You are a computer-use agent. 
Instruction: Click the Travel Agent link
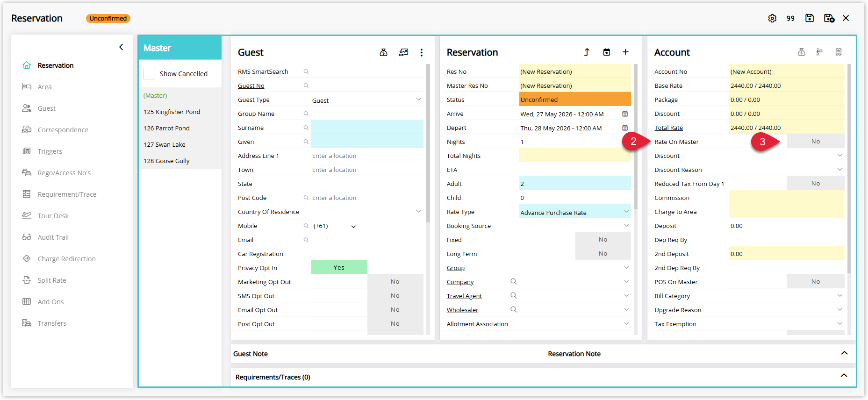(x=464, y=296)
